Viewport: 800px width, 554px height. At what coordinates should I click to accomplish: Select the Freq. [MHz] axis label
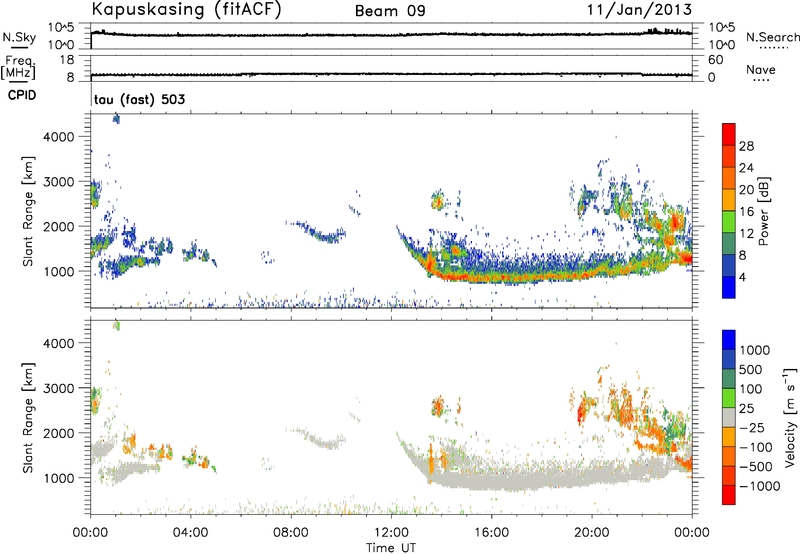pyautogui.click(x=18, y=67)
